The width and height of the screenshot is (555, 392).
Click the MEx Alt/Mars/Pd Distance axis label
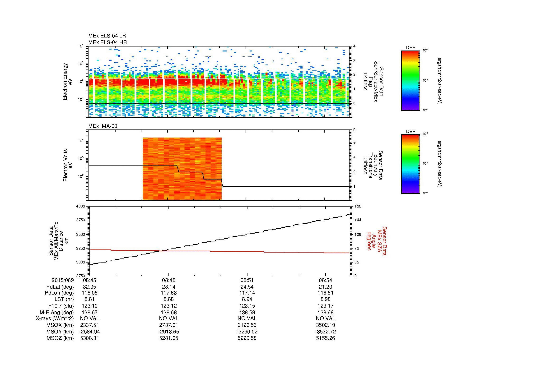pos(58,241)
